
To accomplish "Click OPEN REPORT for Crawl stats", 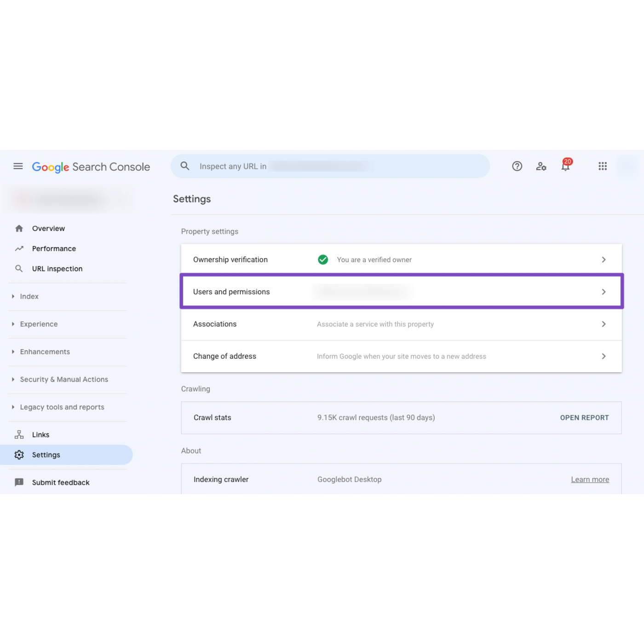I will (584, 418).
